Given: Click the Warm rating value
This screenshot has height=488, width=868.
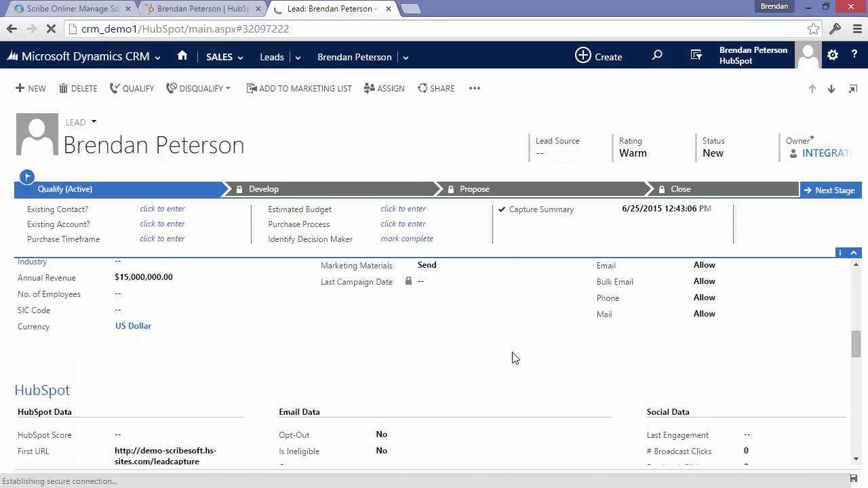Looking at the screenshot, I should click(x=633, y=153).
